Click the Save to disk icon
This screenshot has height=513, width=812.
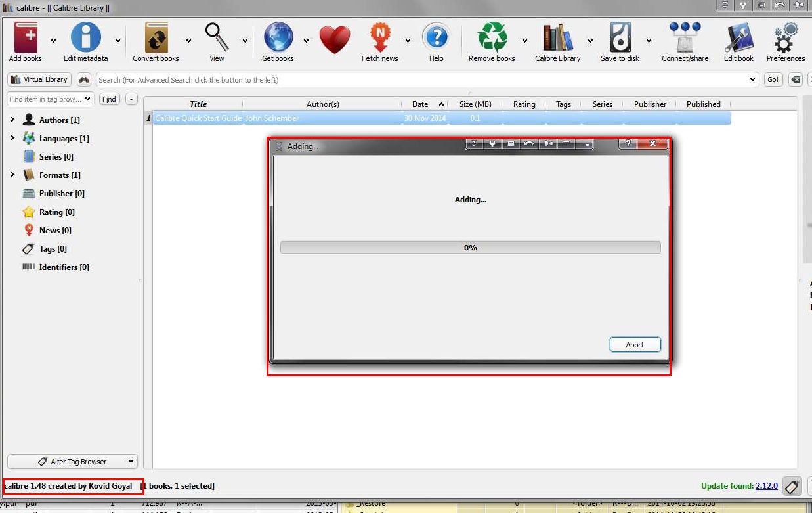620,37
